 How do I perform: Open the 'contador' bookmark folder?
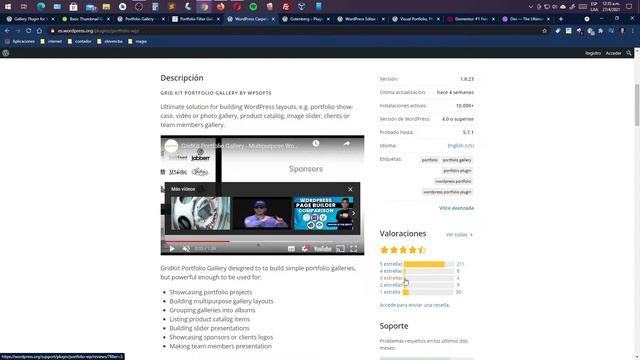coord(80,41)
